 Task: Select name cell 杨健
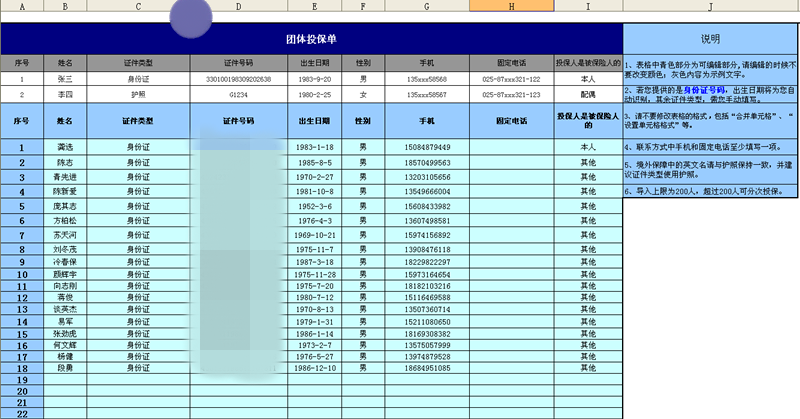coord(65,356)
